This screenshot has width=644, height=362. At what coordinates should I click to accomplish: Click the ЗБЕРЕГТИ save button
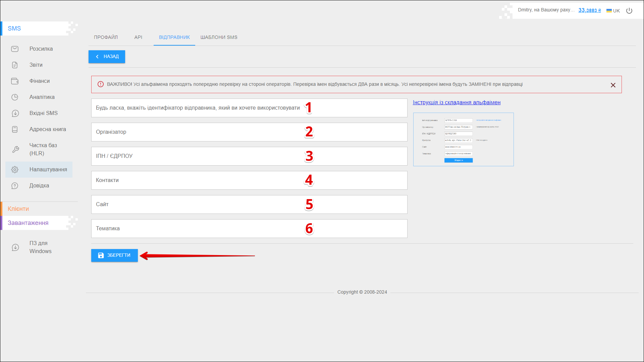tap(114, 255)
